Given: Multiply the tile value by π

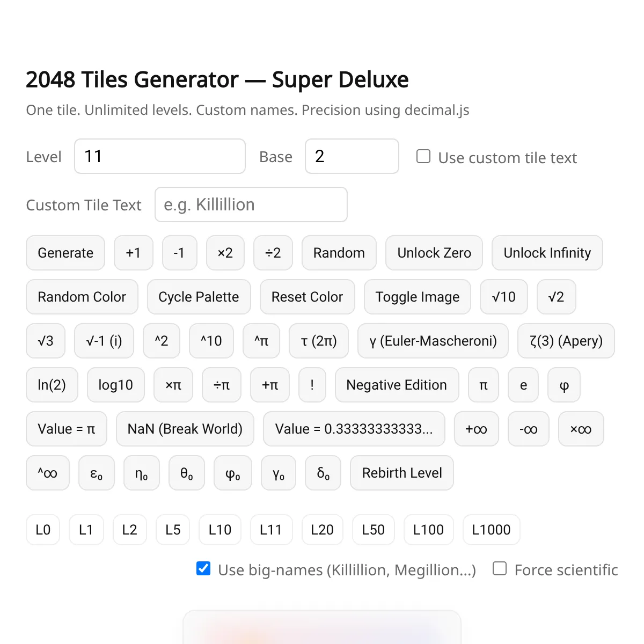Looking at the screenshot, I should tap(173, 385).
